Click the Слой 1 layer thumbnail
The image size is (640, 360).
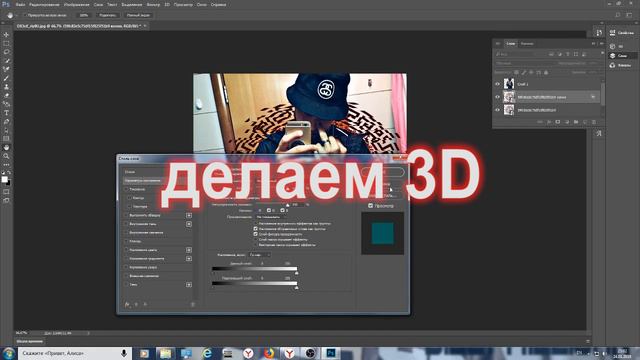509,84
